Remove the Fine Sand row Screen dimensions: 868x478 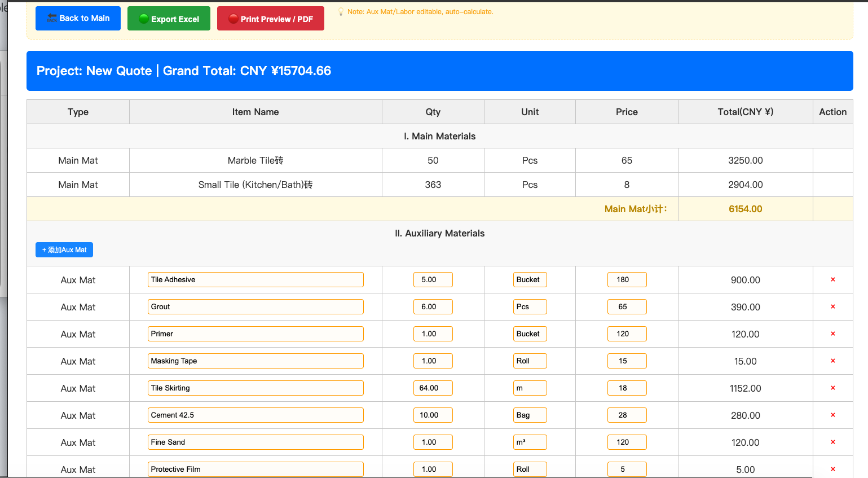point(832,442)
